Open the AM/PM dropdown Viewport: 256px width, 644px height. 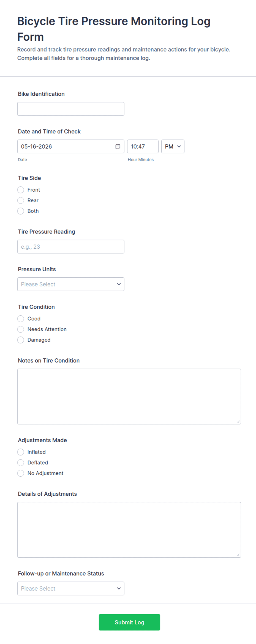pos(173,146)
